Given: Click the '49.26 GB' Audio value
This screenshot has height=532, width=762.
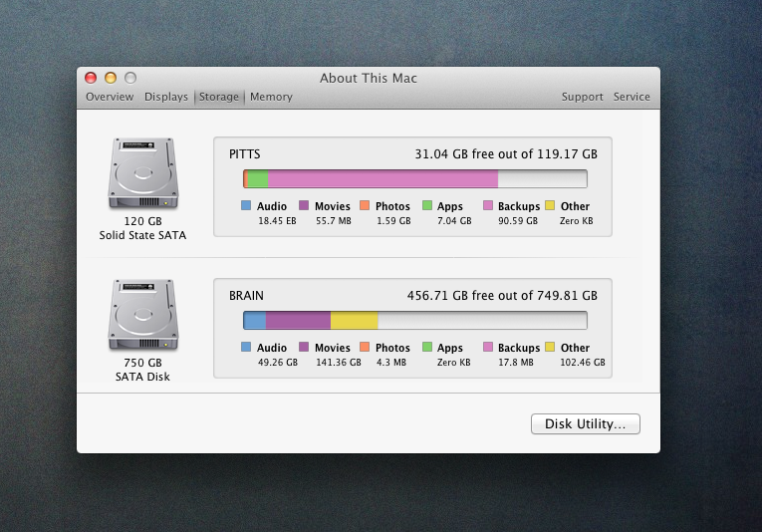Looking at the screenshot, I should pyautogui.click(x=278, y=363).
